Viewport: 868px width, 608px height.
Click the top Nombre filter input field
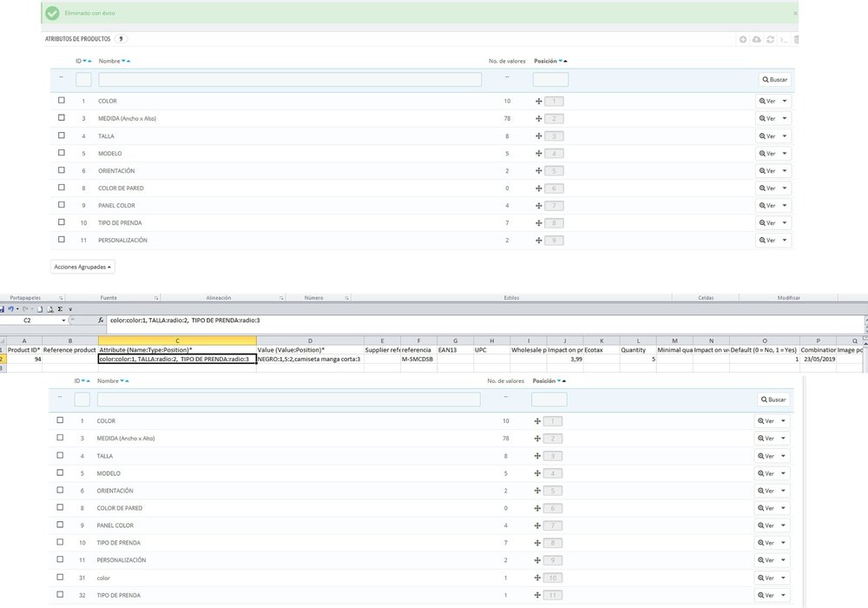(290, 79)
